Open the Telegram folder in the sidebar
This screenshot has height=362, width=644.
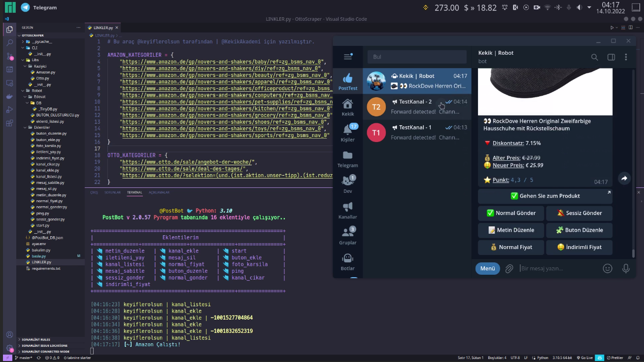click(x=348, y=158)
